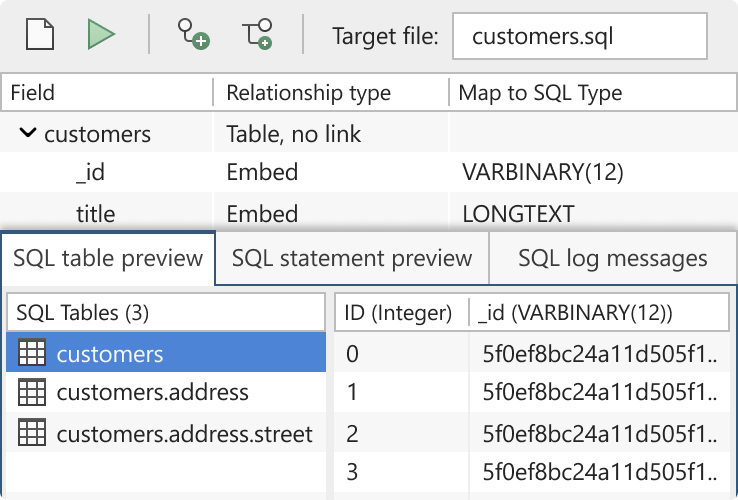Select the _id field row
This screenshot has height=500, width=738.
369,172
